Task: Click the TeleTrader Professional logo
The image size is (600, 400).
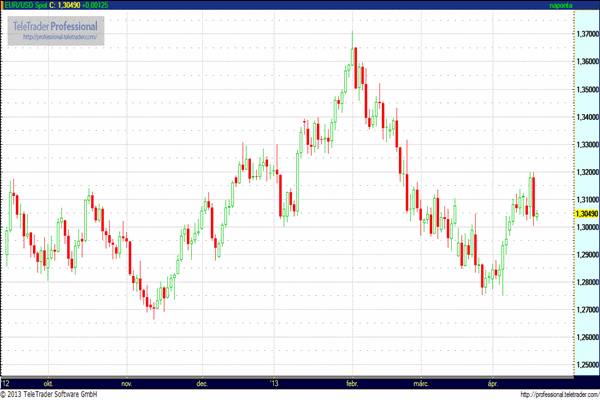Action: [54, 24]
